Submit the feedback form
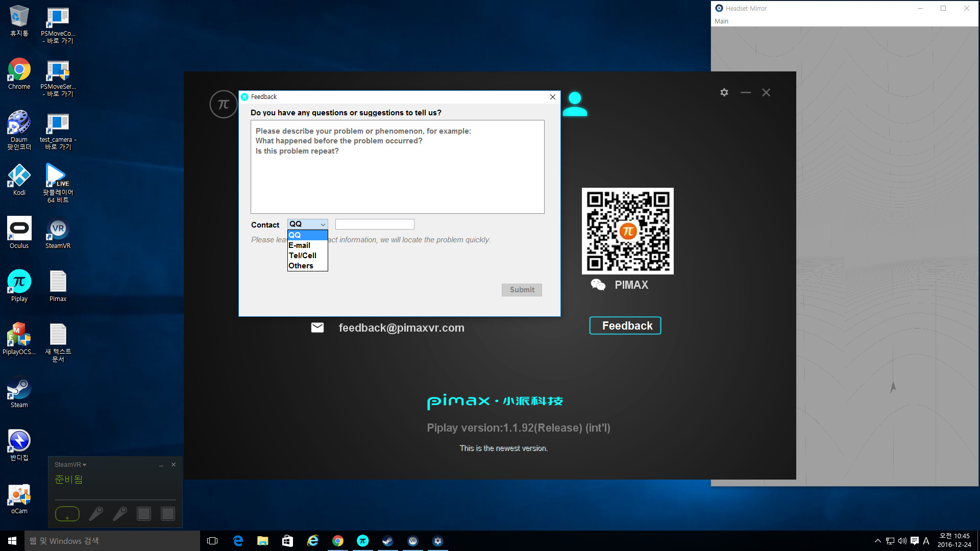Screen dimensions: 980x551 tap(522, 290)
